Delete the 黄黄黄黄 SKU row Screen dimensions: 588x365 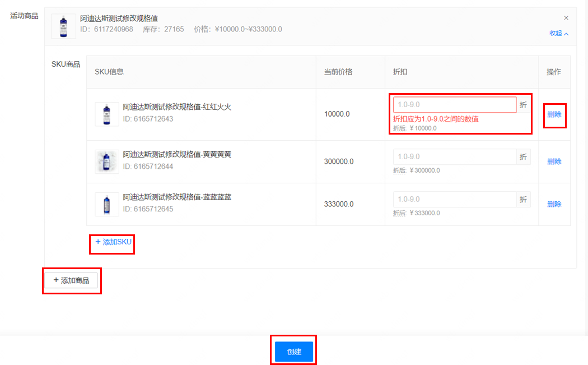(554, 161)
